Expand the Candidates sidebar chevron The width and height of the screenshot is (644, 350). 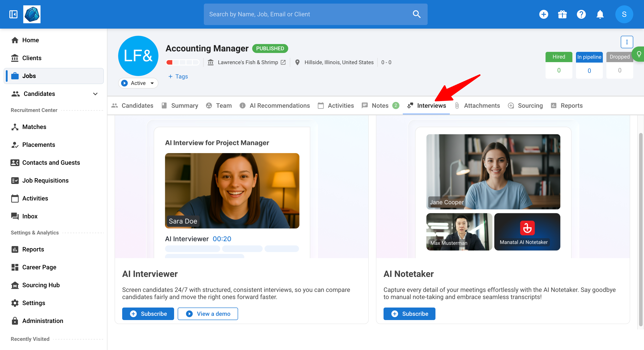(x=95, y=94)
